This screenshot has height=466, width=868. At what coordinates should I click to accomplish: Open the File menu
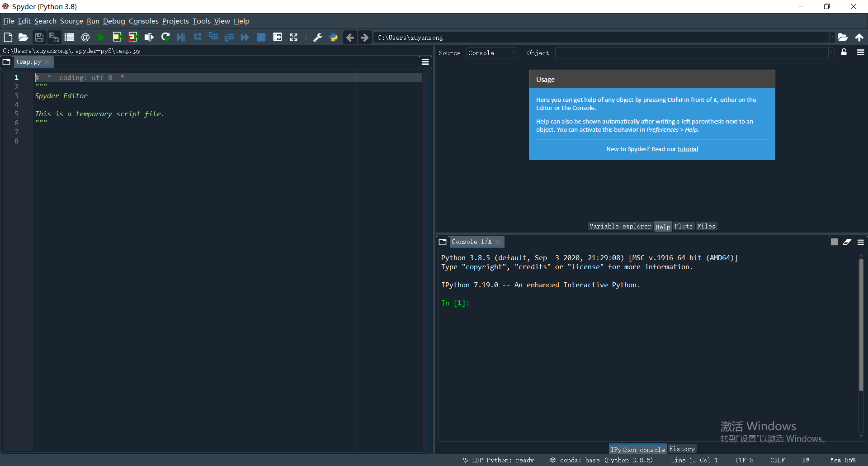(9, 21)
